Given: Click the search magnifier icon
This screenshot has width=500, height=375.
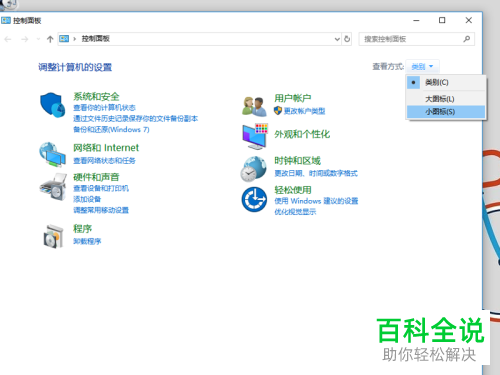Looking at the screenshot, I should (x=467, y=39).
